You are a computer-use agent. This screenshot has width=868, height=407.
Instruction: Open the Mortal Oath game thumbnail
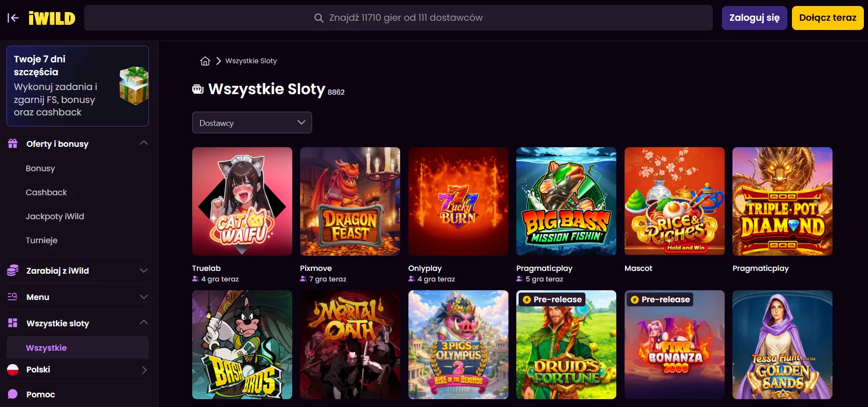(x=350, y=345)
